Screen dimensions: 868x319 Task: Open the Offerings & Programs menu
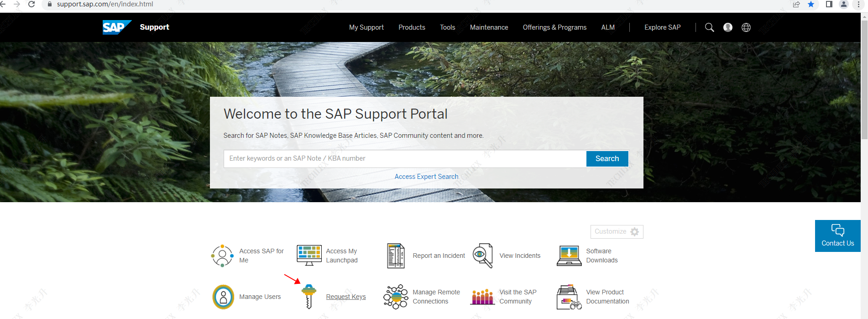[x=554, y=27]
